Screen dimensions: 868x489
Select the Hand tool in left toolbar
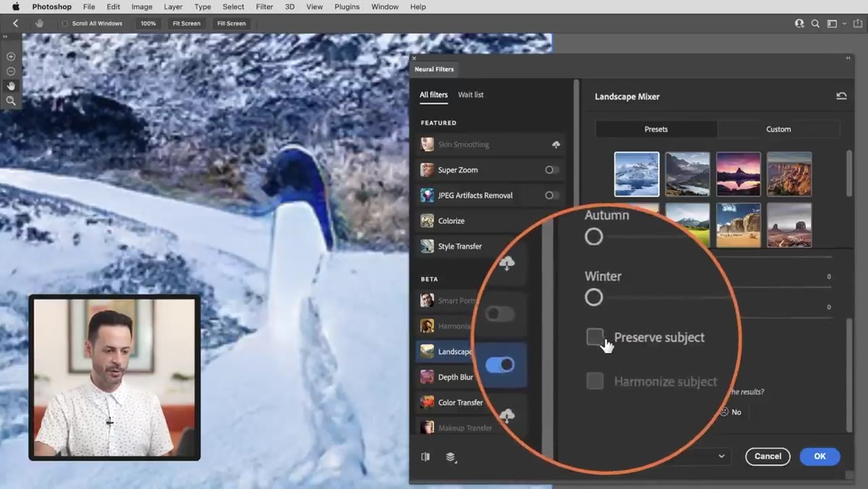(11, 86)
